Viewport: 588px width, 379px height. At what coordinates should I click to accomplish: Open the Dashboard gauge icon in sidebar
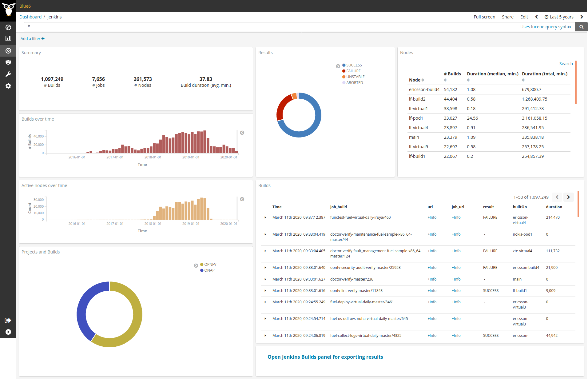point(8,51)
